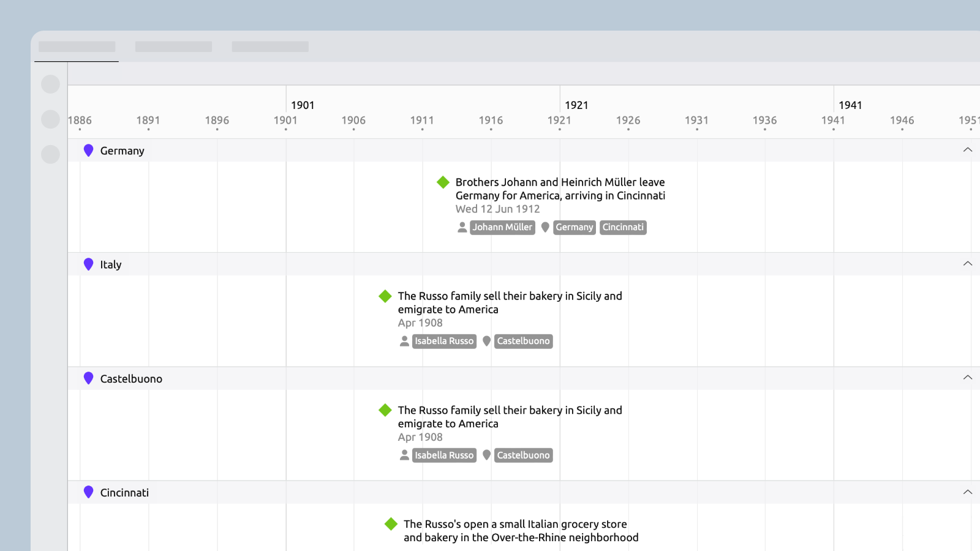The image size is (980, 551).
Task: Click person icon beside Isabella Russo in Italy group
Action: [404, 341]
